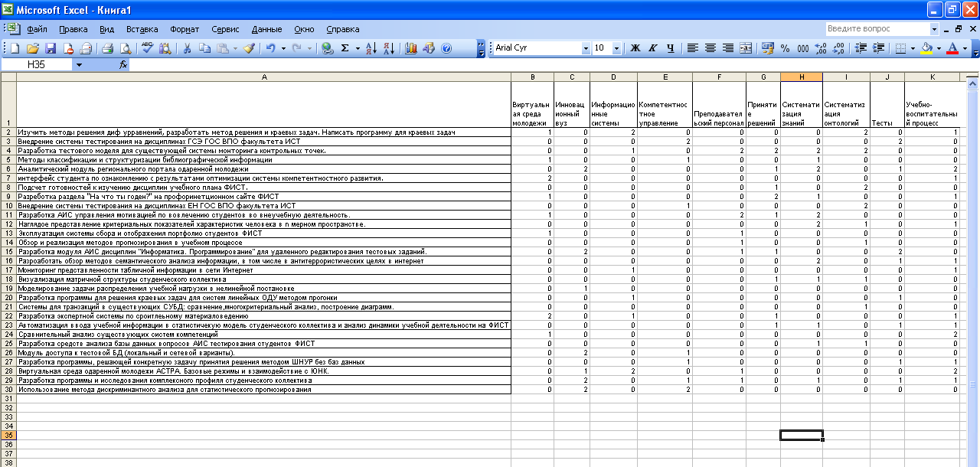This screenshot has width=980, height=467.
Task: Show the Drawing toolbar
Action: (x=429, y=47)
